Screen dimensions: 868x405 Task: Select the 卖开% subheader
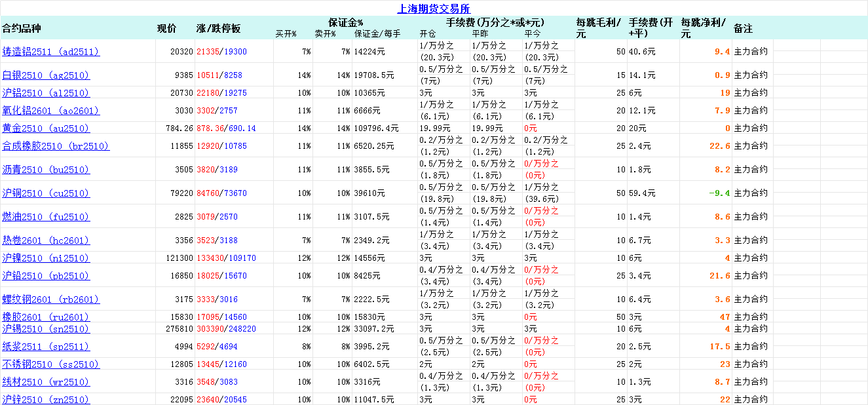tap(326, 33)
